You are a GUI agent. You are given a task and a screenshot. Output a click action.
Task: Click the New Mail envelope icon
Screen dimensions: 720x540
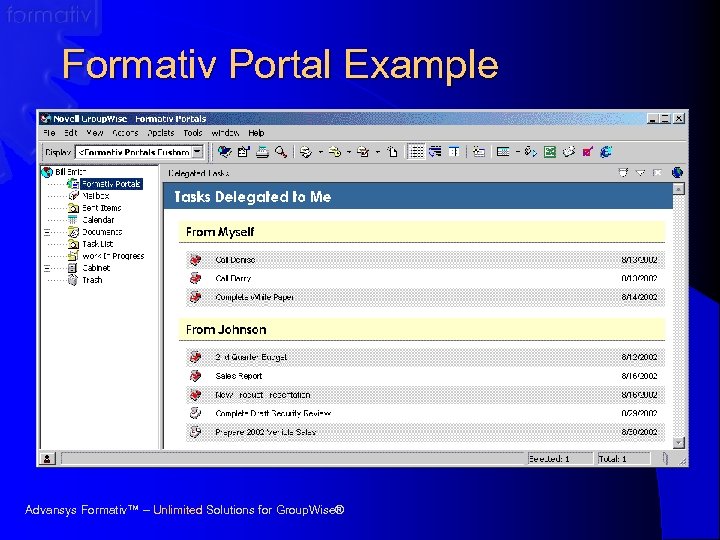pos(306,152)
